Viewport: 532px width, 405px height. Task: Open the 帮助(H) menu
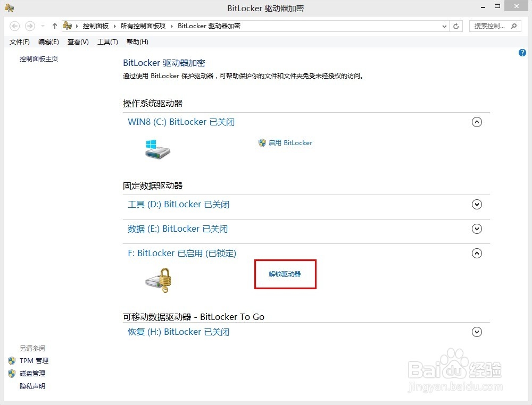tap(137, 42)
